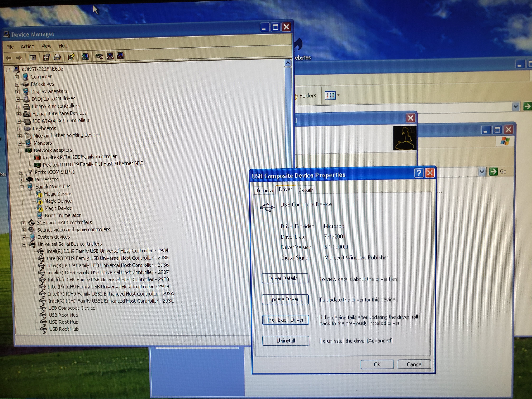Select the Processors tree item
Viewport: 532px width, 399px height.
pos(47,180)
